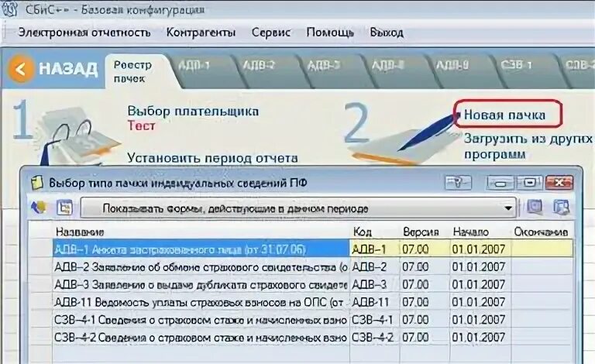
Task: Click the АДВ-3 code cell
Action: [x=375, y=284]
